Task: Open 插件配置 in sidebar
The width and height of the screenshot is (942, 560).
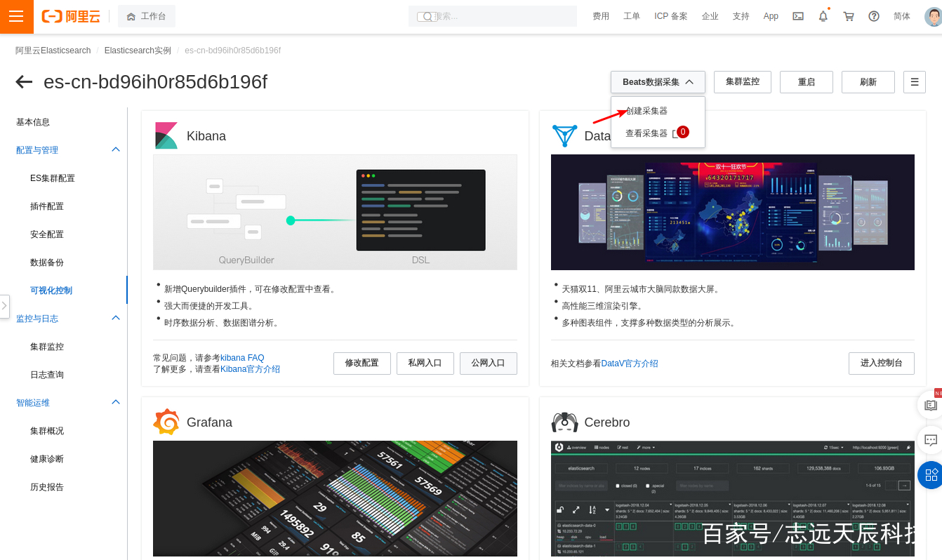Action: pyautogui.click(x=47, y=206)
